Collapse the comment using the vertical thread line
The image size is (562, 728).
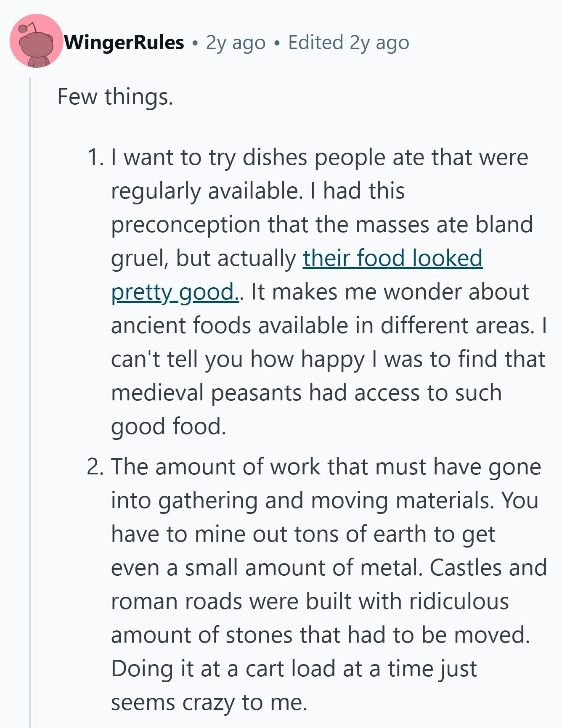(x=30, y=402)
